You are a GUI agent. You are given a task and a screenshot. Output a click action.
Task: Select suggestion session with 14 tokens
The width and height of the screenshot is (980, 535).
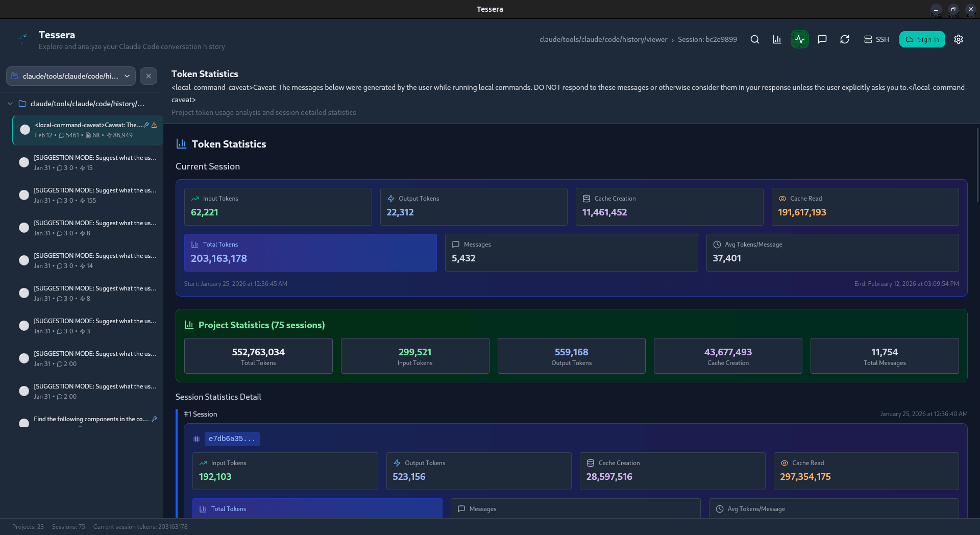coord(88,261)
